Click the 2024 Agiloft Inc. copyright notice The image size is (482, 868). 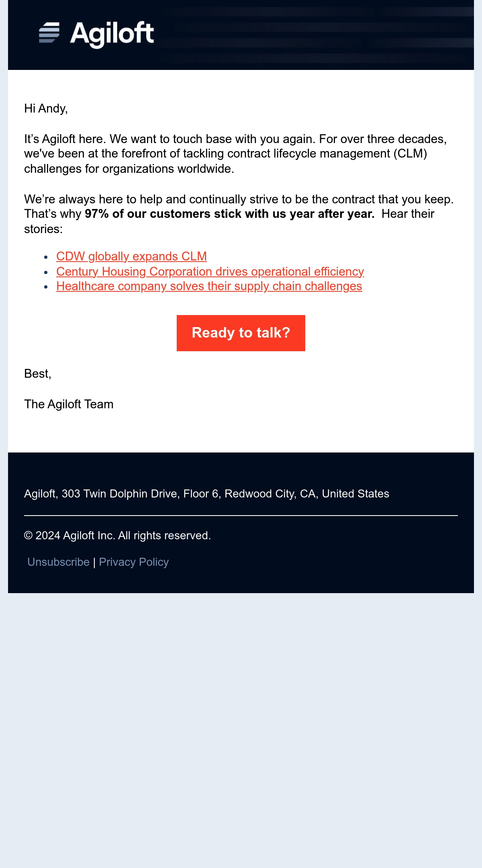117,536
